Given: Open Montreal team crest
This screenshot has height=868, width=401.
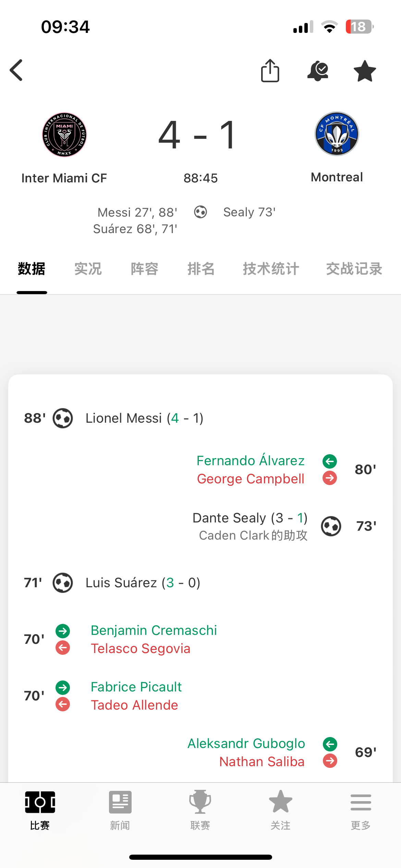Looking at the screenshot, I should (x=337, y=134).
